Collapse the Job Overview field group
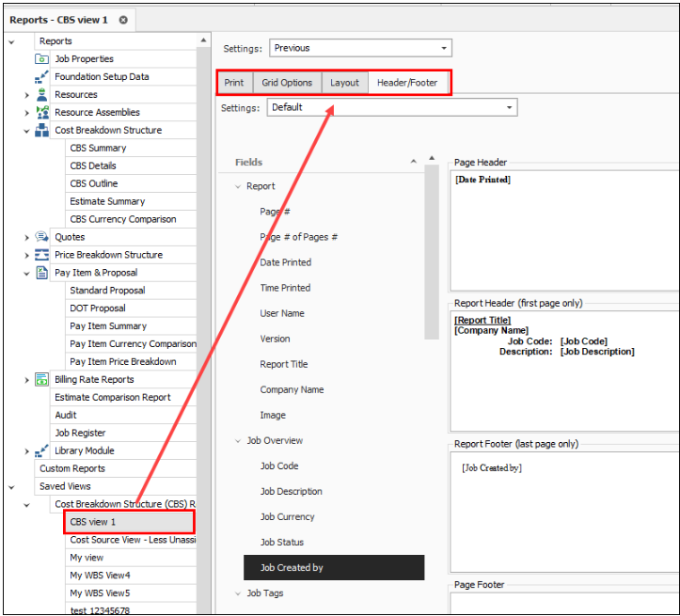This screenshot has width=680, height=616. pos(237,441)
